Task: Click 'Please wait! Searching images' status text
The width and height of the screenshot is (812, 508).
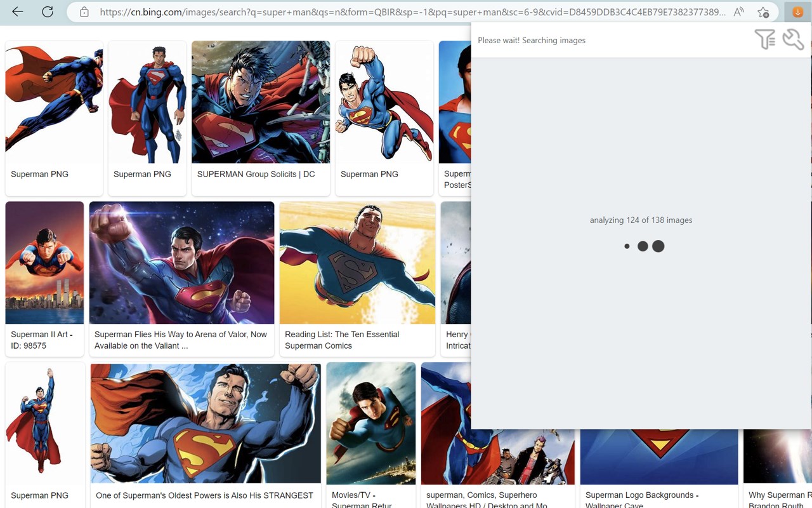Action: click(x=532, y=40)
